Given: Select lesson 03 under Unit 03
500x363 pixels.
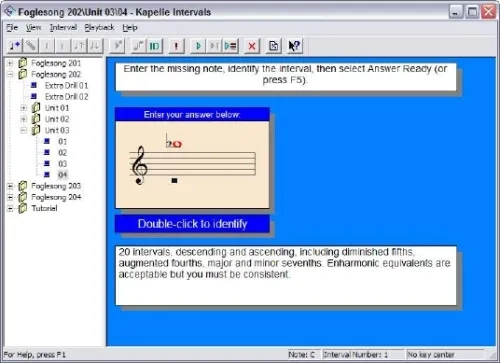Looking at the screenshot, I should [62, 164].
